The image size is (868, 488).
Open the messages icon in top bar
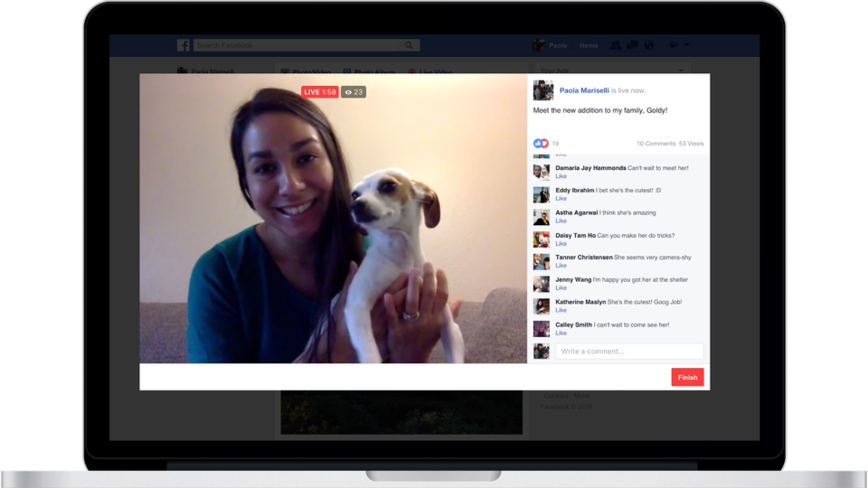[x=632, y=46]
